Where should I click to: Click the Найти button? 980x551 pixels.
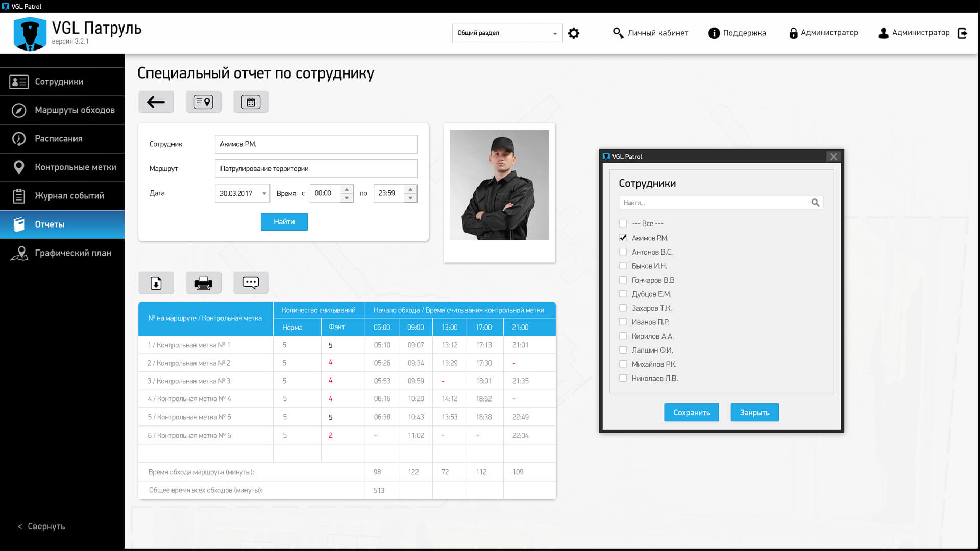click(284, 222)
